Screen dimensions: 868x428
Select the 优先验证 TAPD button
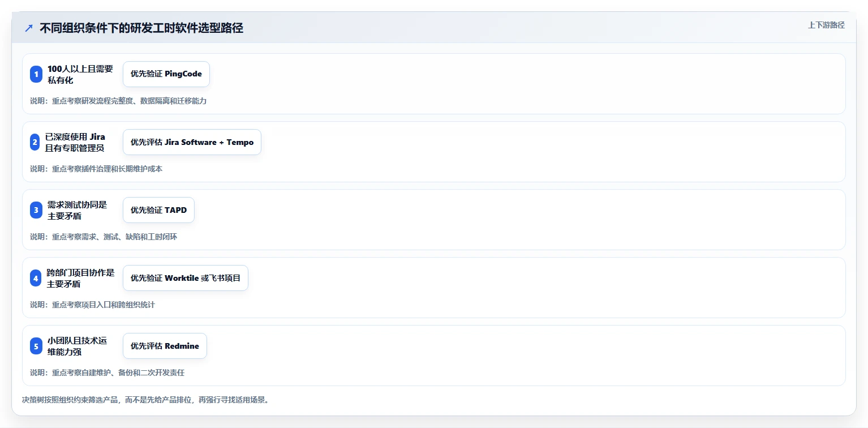click(158, 210)
